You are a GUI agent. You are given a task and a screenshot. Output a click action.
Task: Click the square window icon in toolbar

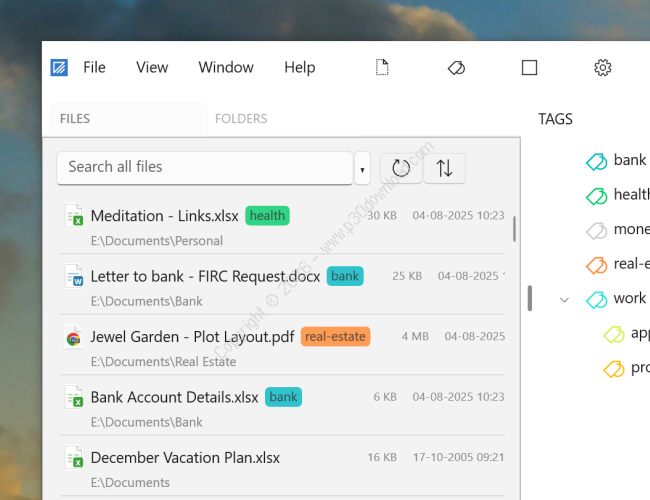(529, 68)
